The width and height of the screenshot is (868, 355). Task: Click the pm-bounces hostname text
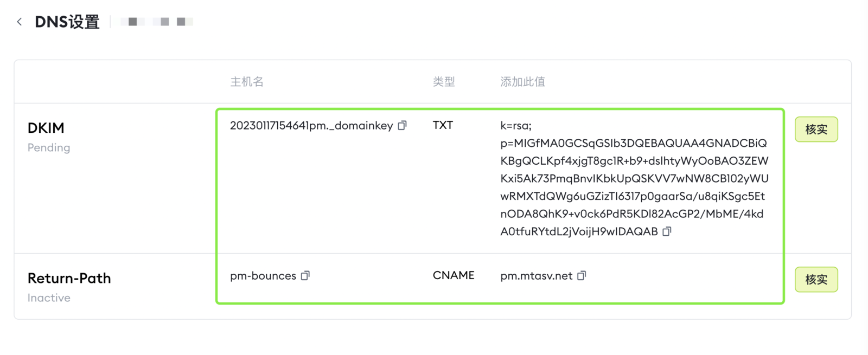pos(263,276)
